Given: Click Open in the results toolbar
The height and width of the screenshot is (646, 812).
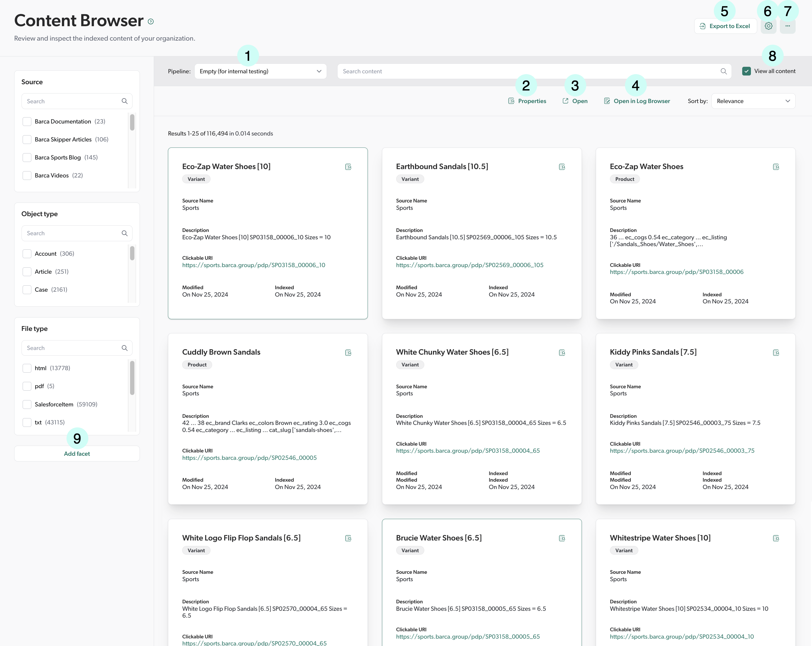Looking at the screenshot, I should [575, 101].
